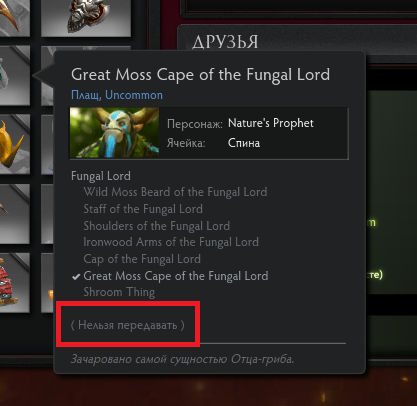Open Nature's Prophet hero portrait

[x=114, y=133]
